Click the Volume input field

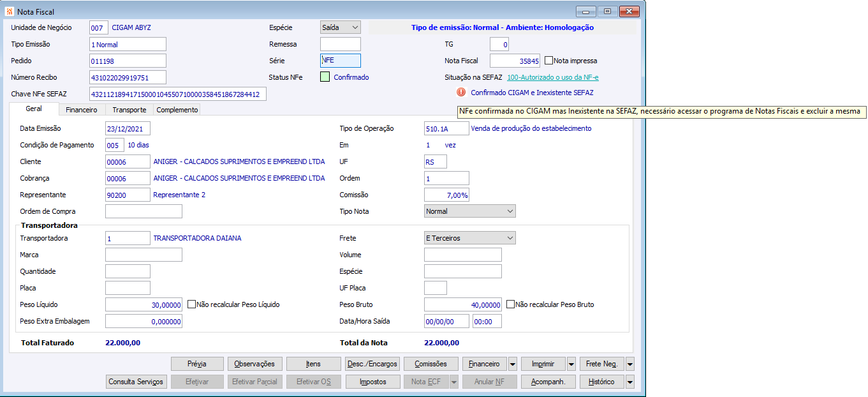point(463,255)
